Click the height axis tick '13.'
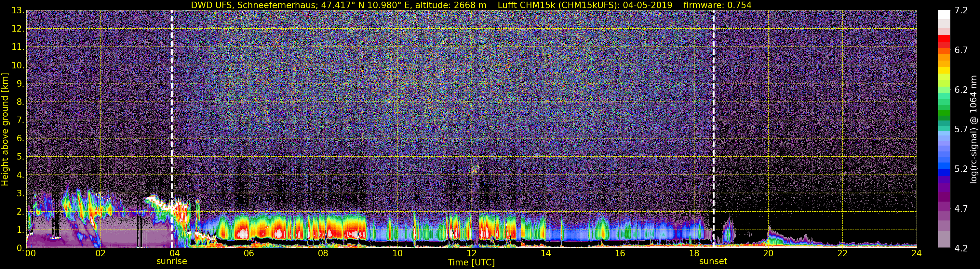Screen dimensions: 980x269 (x=18, y=11)
